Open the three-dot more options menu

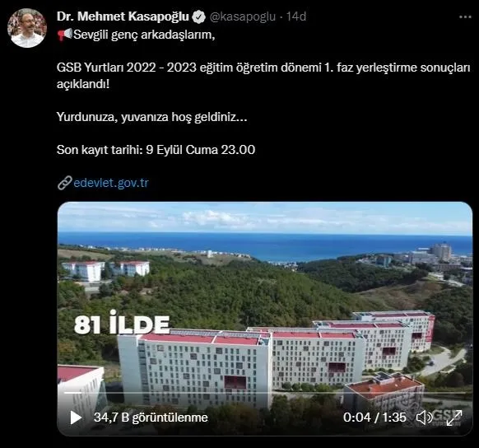pyautogui.click(x=465, y=17)
